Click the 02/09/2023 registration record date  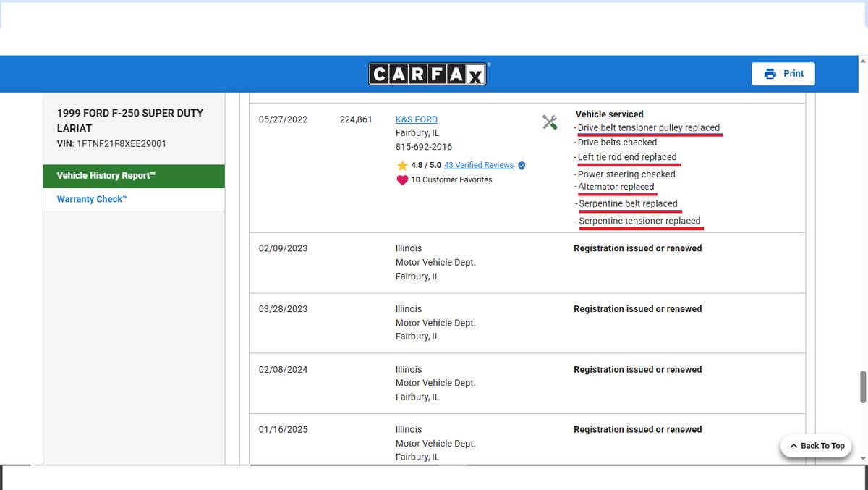coord(283,248)
